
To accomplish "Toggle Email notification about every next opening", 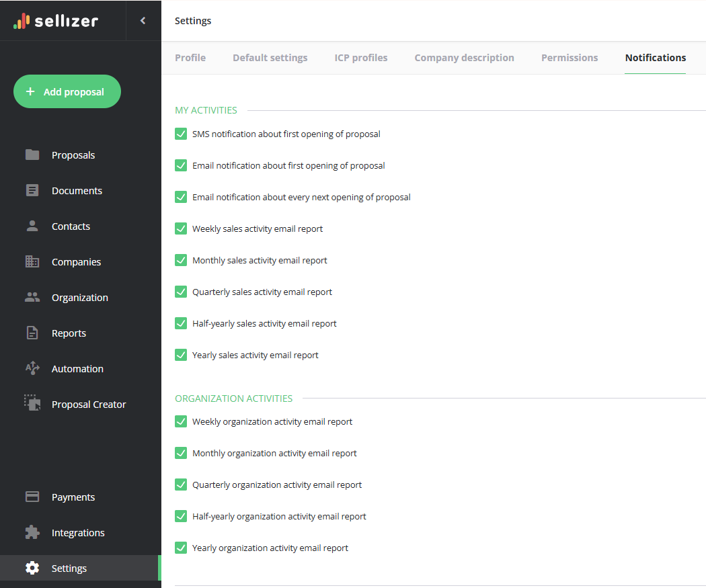I will coord(181,197).
